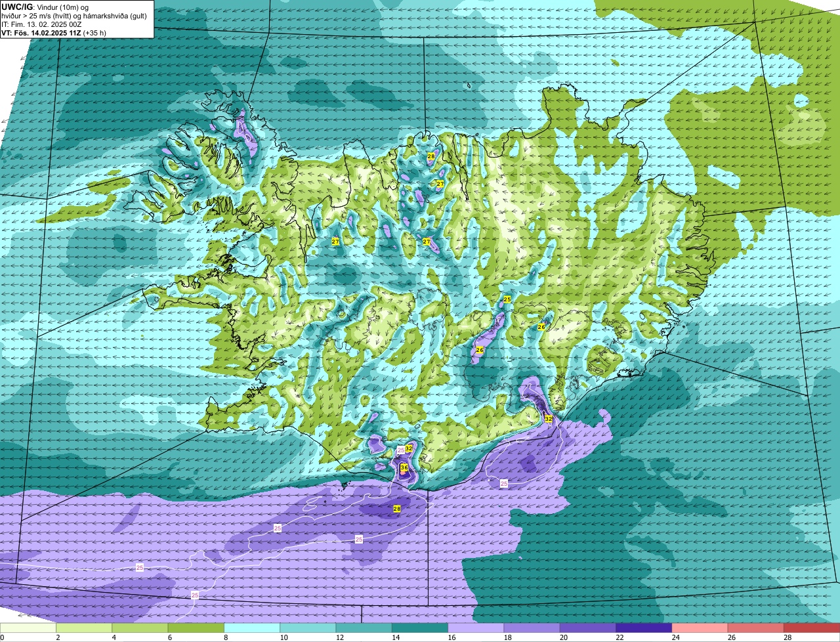Click the yellow 32 gust label on southeast coast
Screen dimensions: 840x642
click(x=549, y=419)
